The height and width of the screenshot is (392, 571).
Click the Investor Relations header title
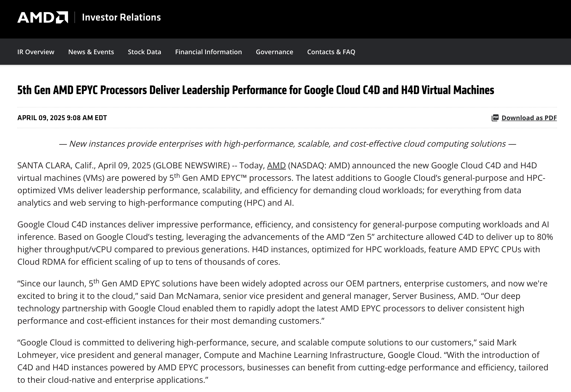click(121, 18)
